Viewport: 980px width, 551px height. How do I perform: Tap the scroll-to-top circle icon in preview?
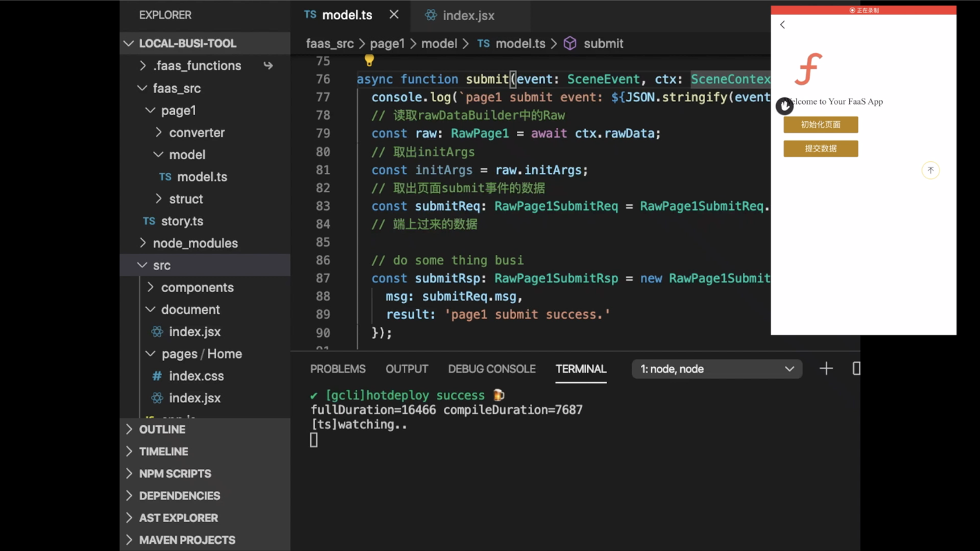pyautogui.click(x=930, y=170)
